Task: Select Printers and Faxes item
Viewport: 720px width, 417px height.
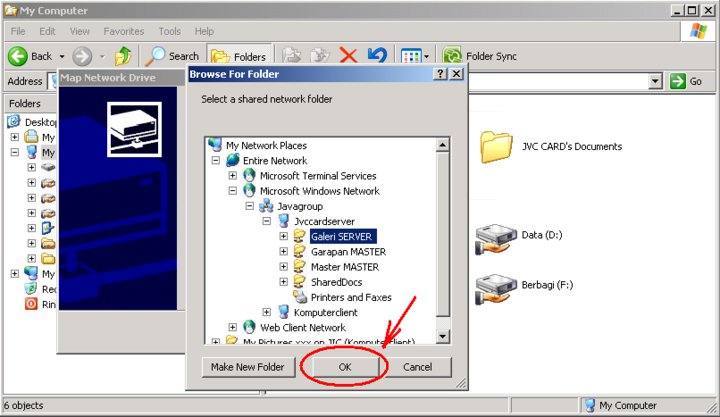Action: tap(351, 297)
